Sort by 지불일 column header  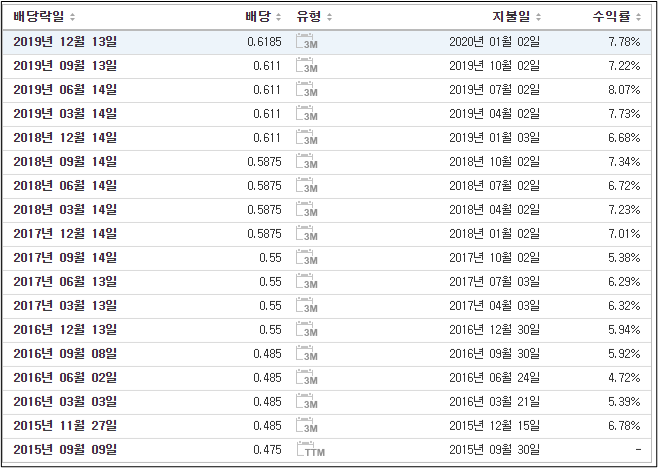[517, 17]
